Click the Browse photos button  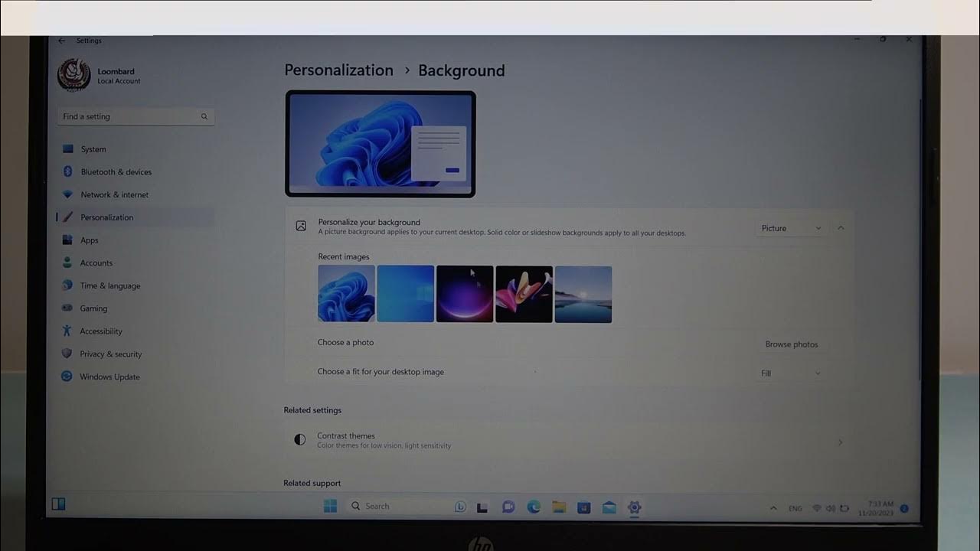click(x=792, y=344)
